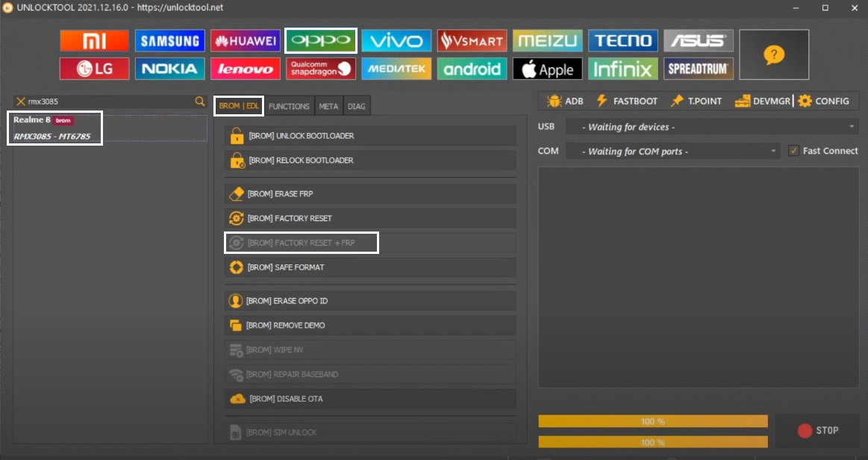
Task: Click [BROM] ERASE FRP
Action: [370, 193]
